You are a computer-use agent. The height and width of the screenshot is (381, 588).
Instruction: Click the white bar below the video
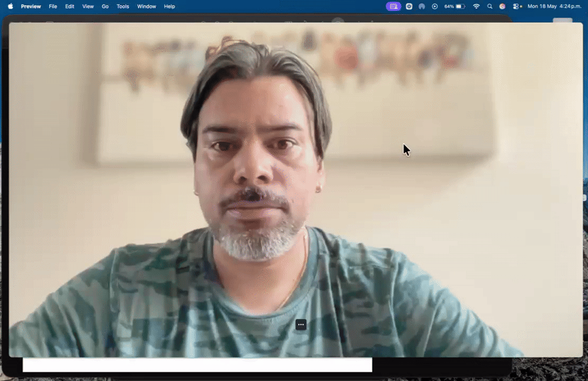point(198,365)
